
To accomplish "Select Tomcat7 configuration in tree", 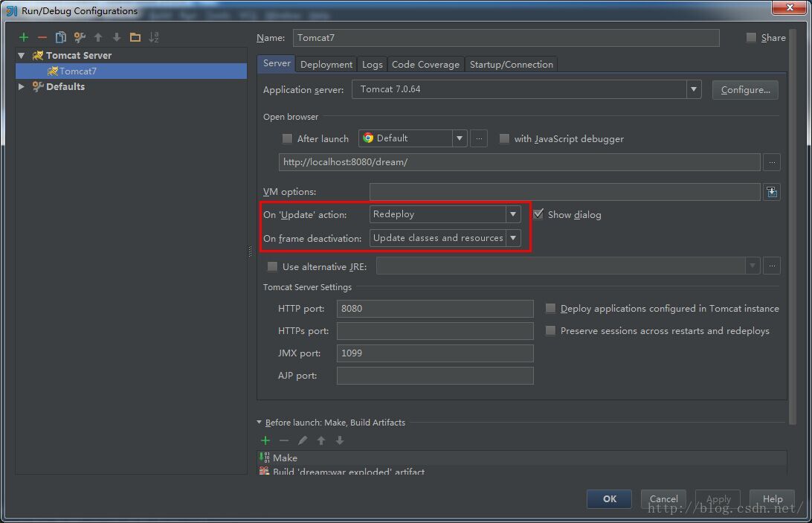I will tap(131, 71).
